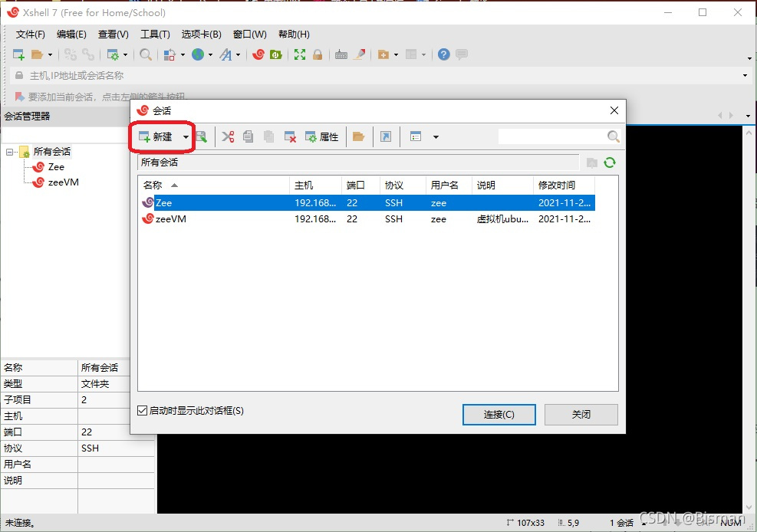Viewport: 757px width, 532px height.
Task: Click the new session icon in main toolbar
Action: pyautogui.click(x=18, y=54)
